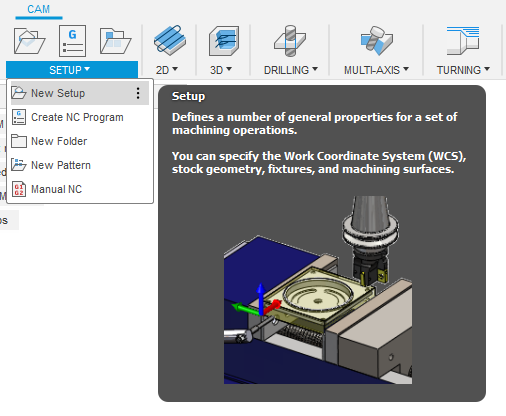Click the G-code icon beside Create NC Program
The width and height of the screenshot is (506, 416).
[19, 117]
